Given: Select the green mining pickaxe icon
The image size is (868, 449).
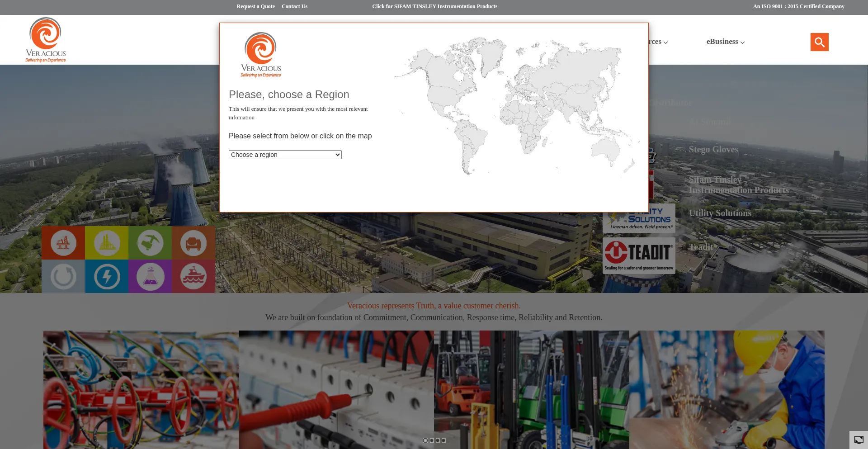Looking at the screenshot, I should point(150,243).
